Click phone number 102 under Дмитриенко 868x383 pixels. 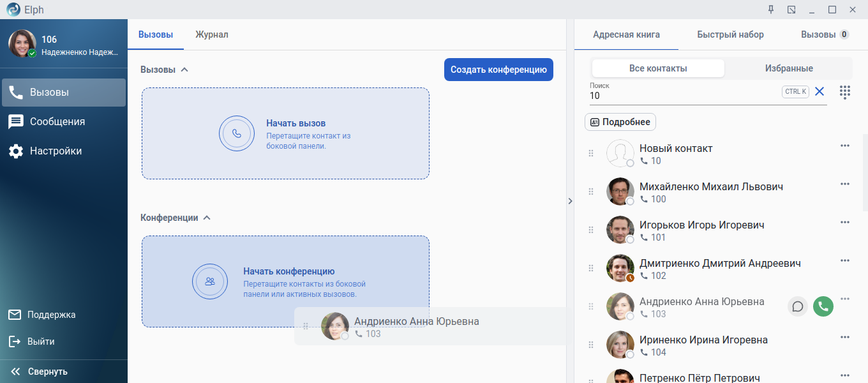tap(658, 276)
